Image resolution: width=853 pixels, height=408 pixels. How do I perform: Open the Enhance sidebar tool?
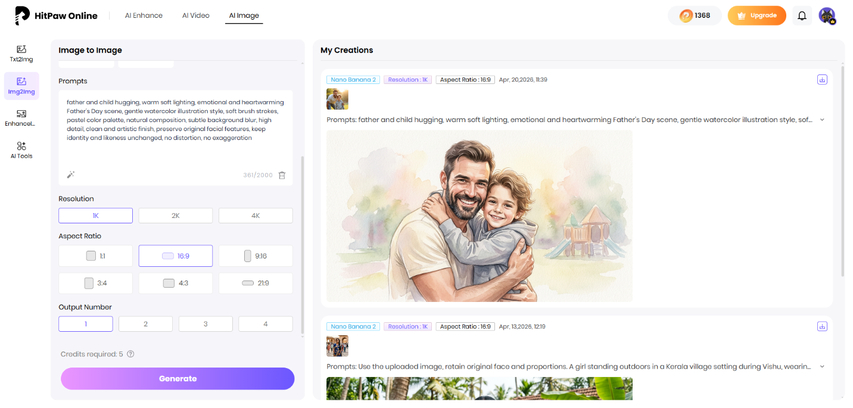point(21,118)
